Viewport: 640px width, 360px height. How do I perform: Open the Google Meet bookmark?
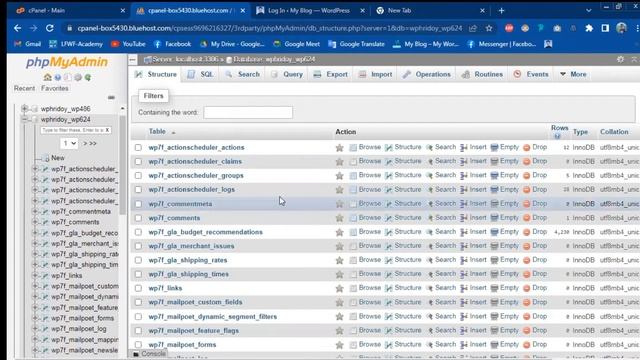point(297,44)
